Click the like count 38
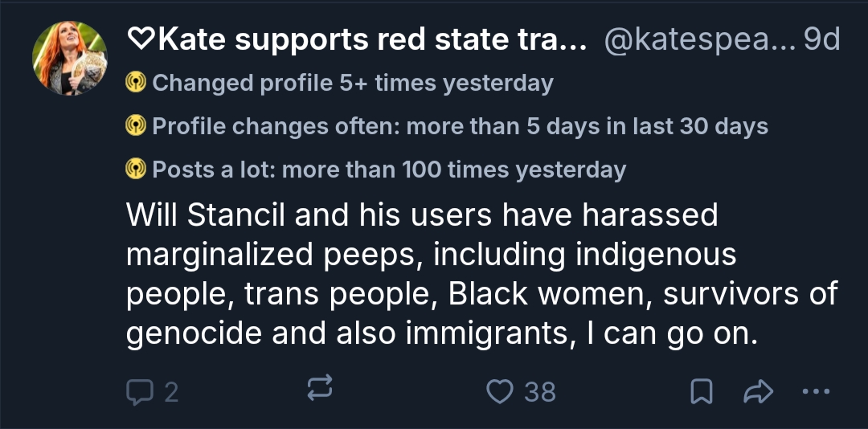 [x=539, y=392]
